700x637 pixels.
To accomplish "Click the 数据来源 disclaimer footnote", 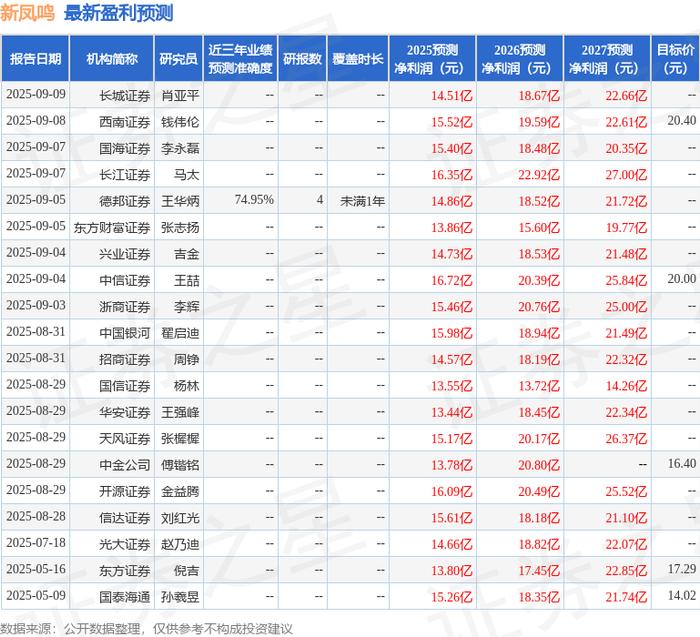I will 146,629.
